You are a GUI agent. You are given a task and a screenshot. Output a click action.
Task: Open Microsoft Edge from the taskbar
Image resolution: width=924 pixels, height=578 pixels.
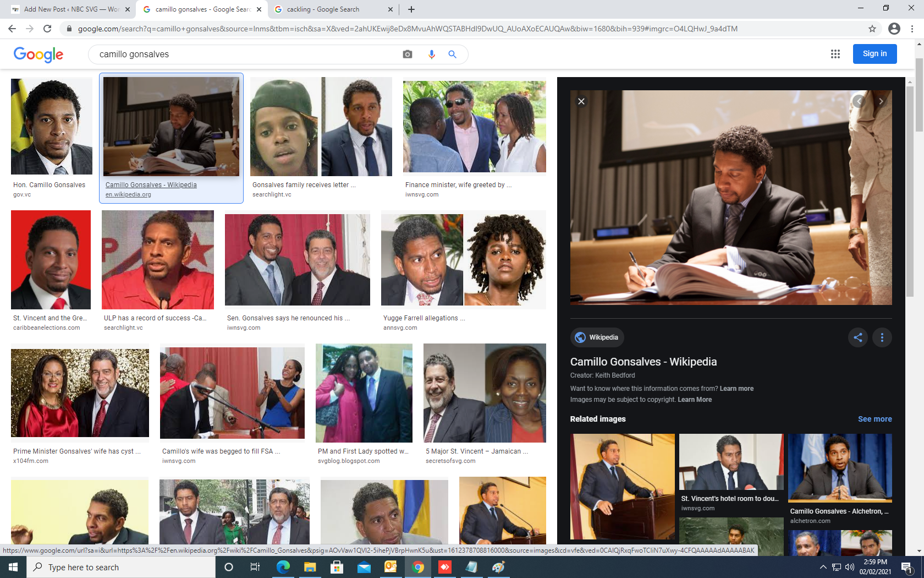[283, 567]
